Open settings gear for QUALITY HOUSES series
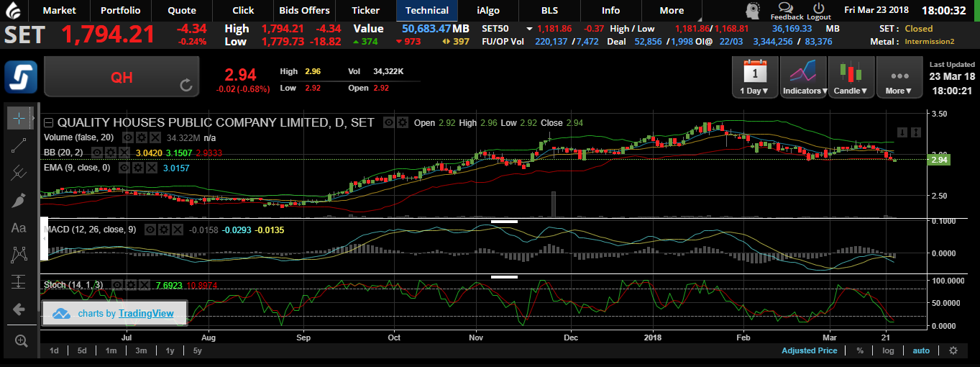980x367 pixels. pyautogui.click(x=403, y=122)
